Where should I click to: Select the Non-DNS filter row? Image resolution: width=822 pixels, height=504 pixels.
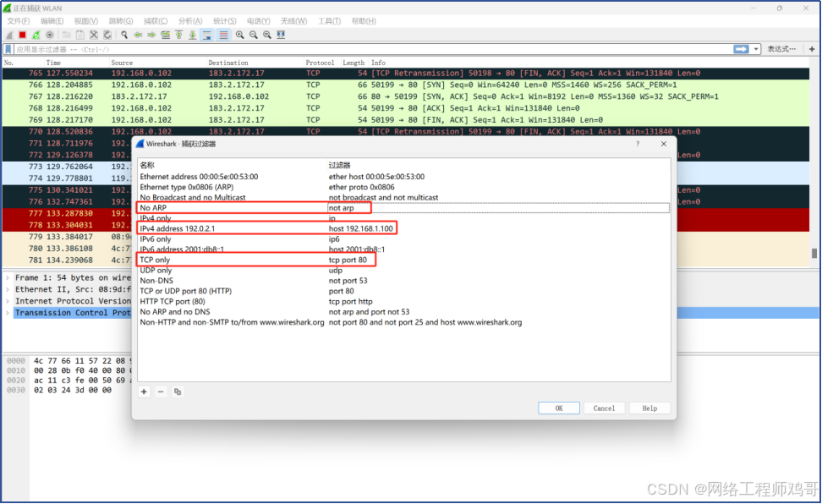tap(403, 281)
